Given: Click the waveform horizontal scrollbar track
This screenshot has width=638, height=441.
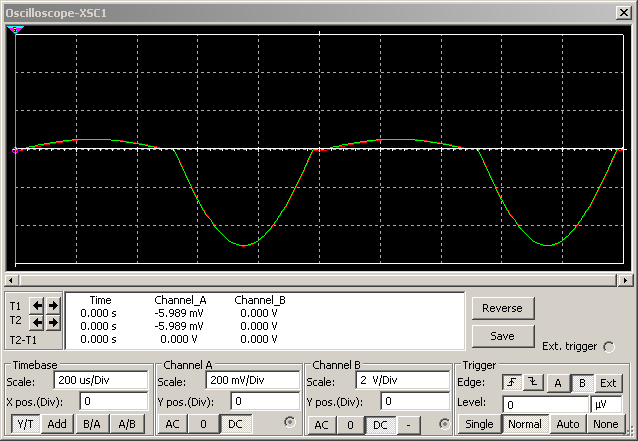Looking at the screenshot, I should [318, 280].
